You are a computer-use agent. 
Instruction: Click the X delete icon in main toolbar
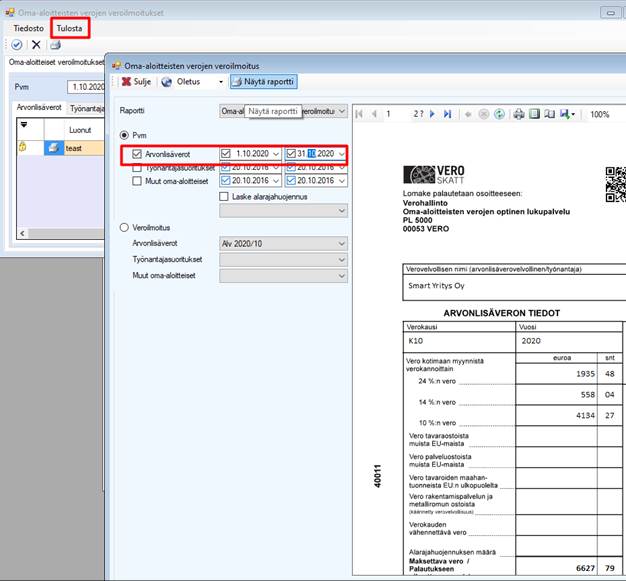coord(36,45)
